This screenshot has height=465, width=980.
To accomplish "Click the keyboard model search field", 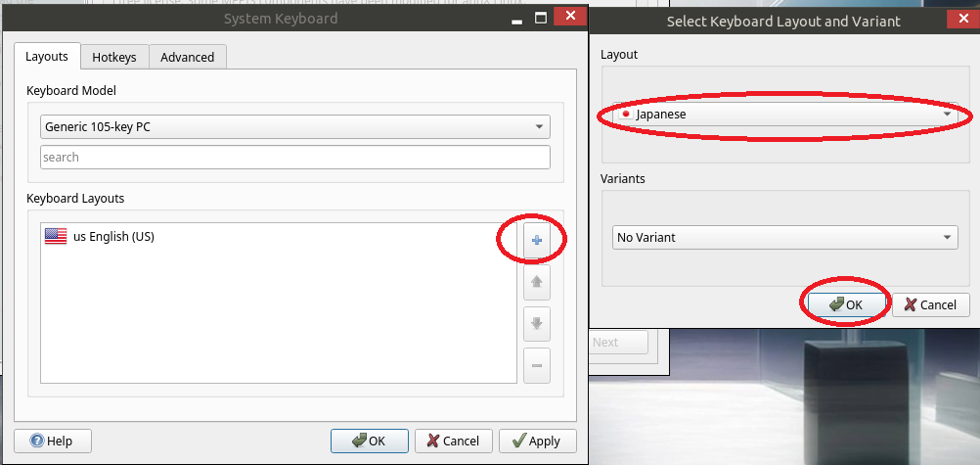I will tap(294, 157).
